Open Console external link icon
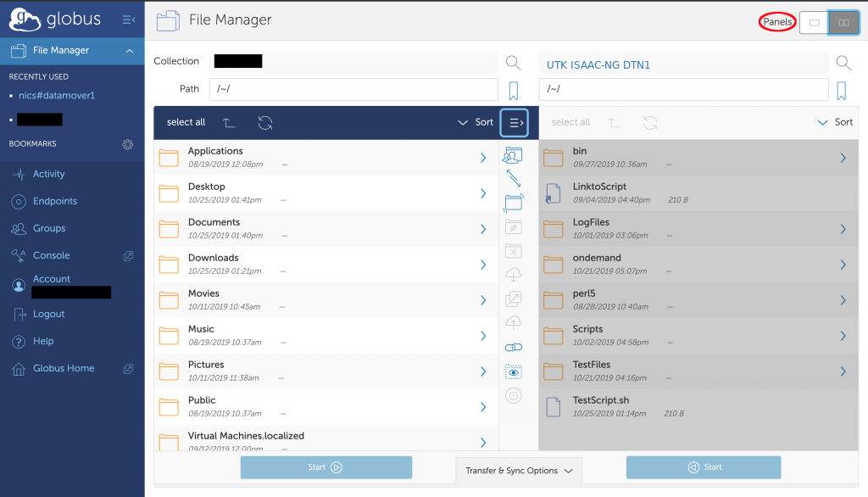The height and width of the screenshot is (497, 868). (x=128, y=256)
